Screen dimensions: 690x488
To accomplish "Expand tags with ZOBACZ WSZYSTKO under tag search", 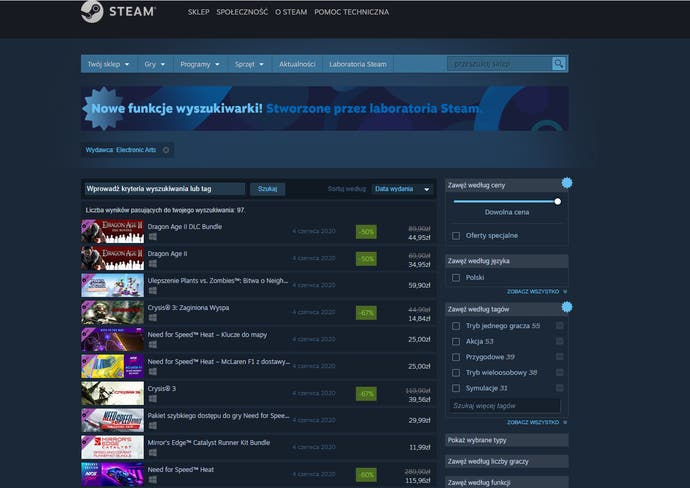I will 537,422.
